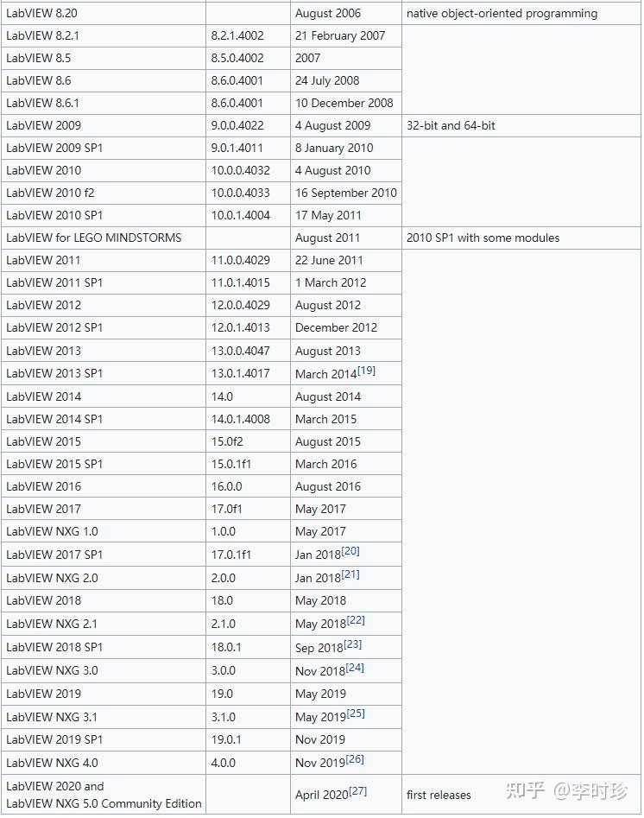This screenshot has width=644, height=818.
Task: Select the 'May 2019' date in LabVIEW 2019 row
Action: 320,694
